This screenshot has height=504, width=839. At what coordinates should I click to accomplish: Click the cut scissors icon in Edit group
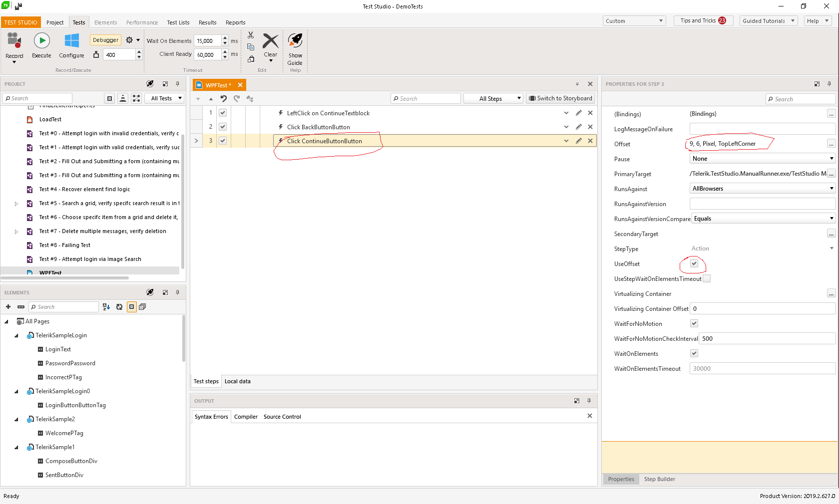tap(251, 35)
